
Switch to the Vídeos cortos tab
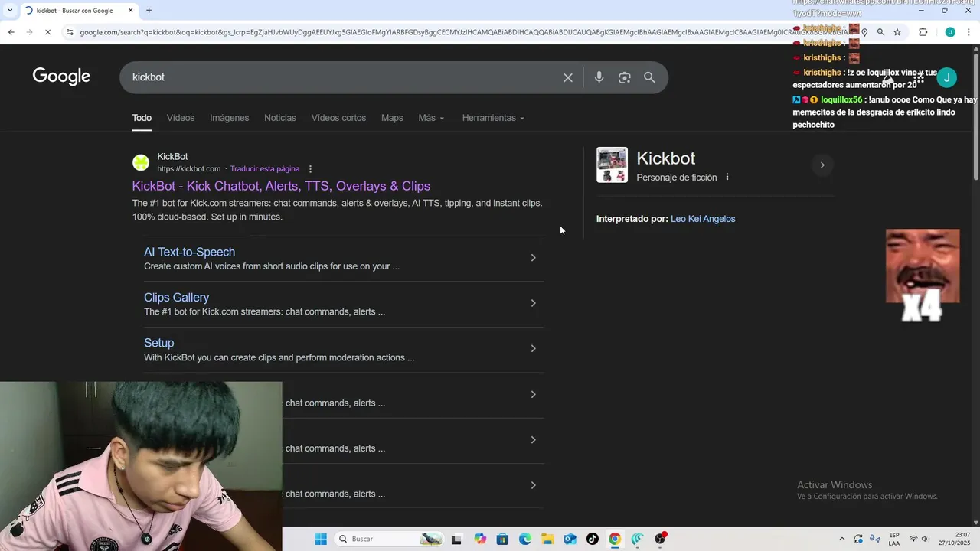pos(338,118)
